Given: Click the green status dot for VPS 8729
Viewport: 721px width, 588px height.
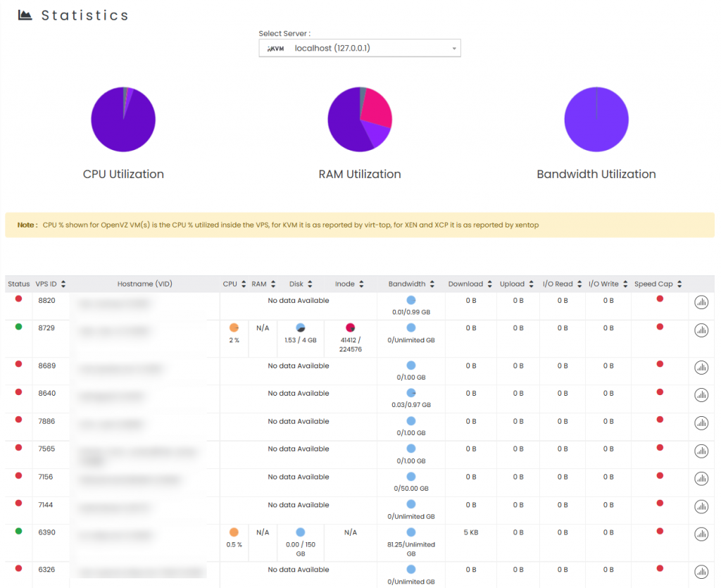Looking at the screenshot, I should pyautogui.click(x=18, y=327).
